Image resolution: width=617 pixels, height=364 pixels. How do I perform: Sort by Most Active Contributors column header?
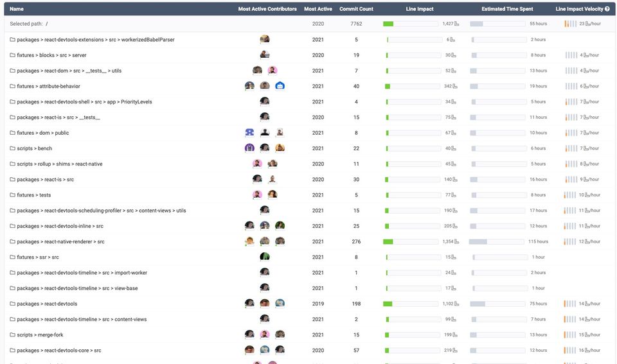[x=267, y=8]
